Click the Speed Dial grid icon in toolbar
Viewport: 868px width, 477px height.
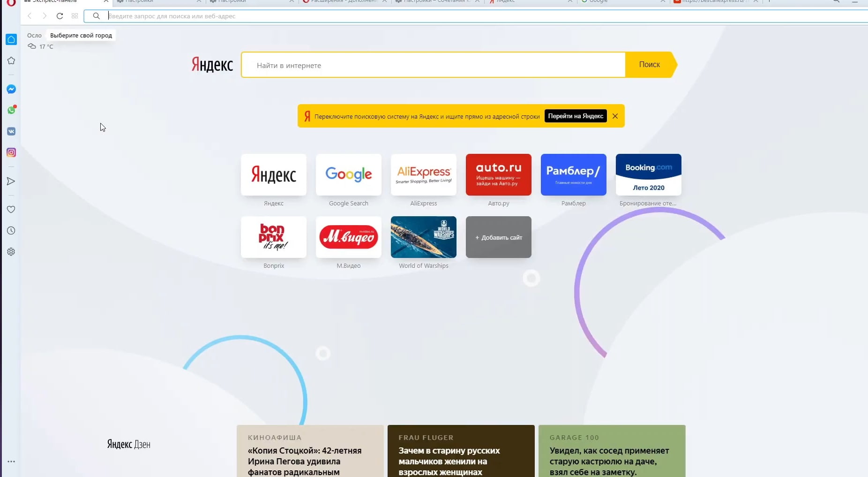75,16
